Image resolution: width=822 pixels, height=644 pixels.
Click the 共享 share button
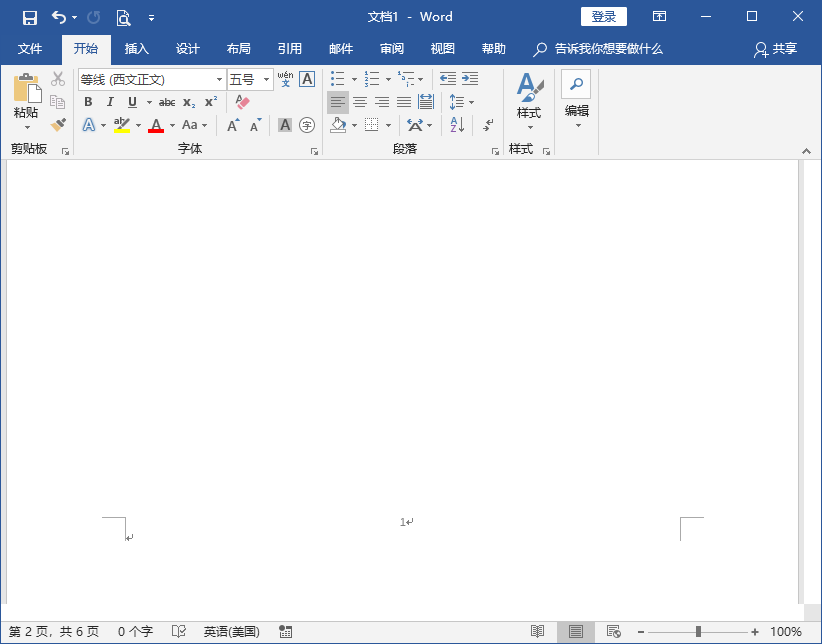(x=776, y=49)
